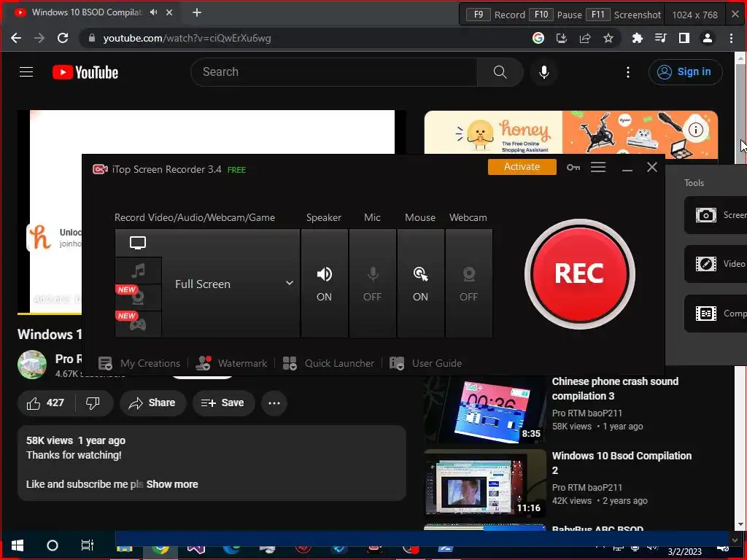Open a new browser tab
This screenshot has height=560, width=747.
[197, 12]
